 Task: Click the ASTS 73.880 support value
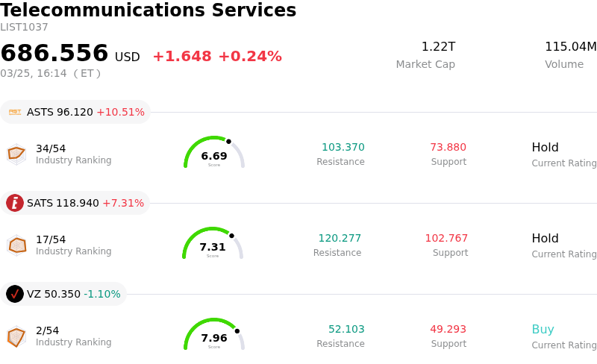pos(448,148)
